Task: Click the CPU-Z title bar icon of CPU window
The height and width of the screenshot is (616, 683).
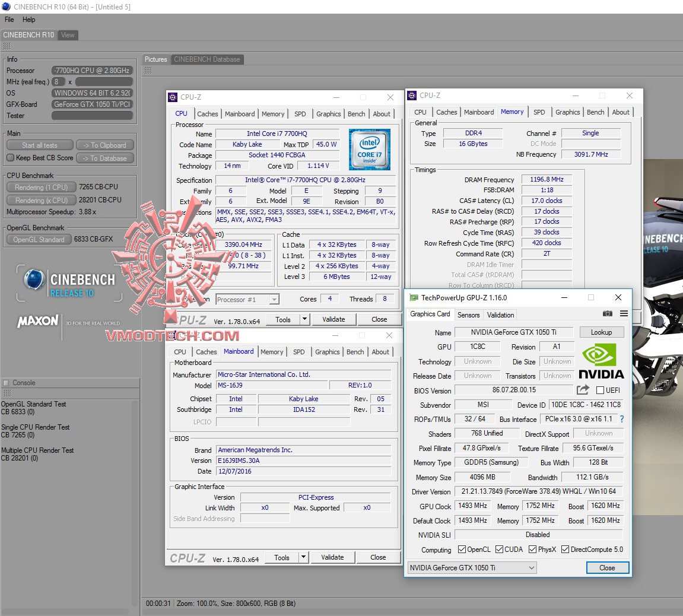Action: click(x=173, y=97)
